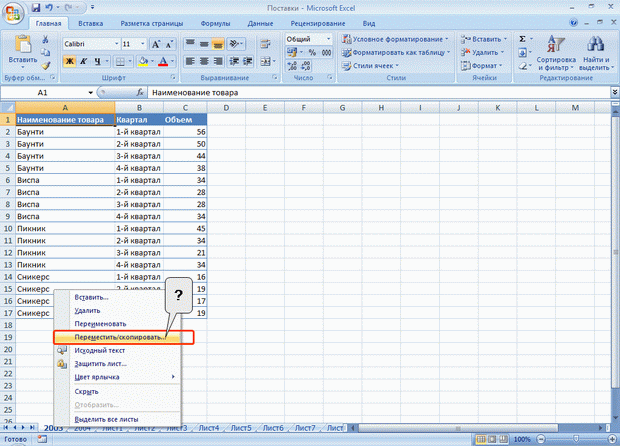
Task: Activate the Format Painter brush icon
Action: point(45,66)
